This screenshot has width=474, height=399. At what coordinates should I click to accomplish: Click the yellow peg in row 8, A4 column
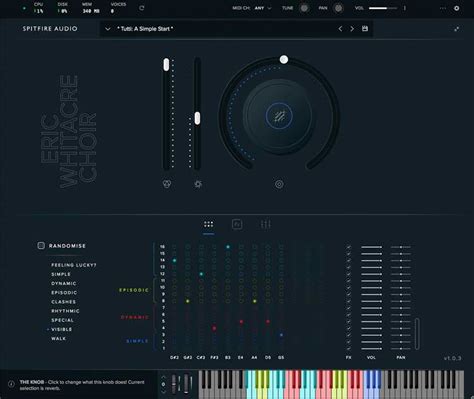pos(255,301)
